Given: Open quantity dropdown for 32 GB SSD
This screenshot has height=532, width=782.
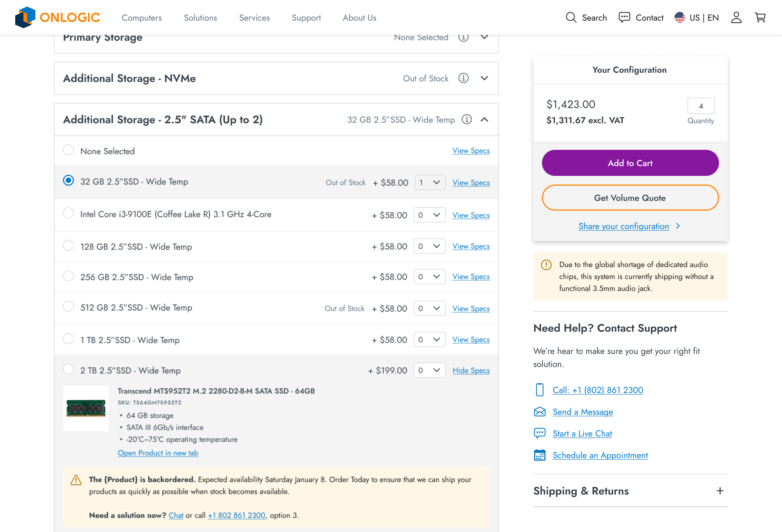Looking at the screenshot, I should click(x=430, y=182).
